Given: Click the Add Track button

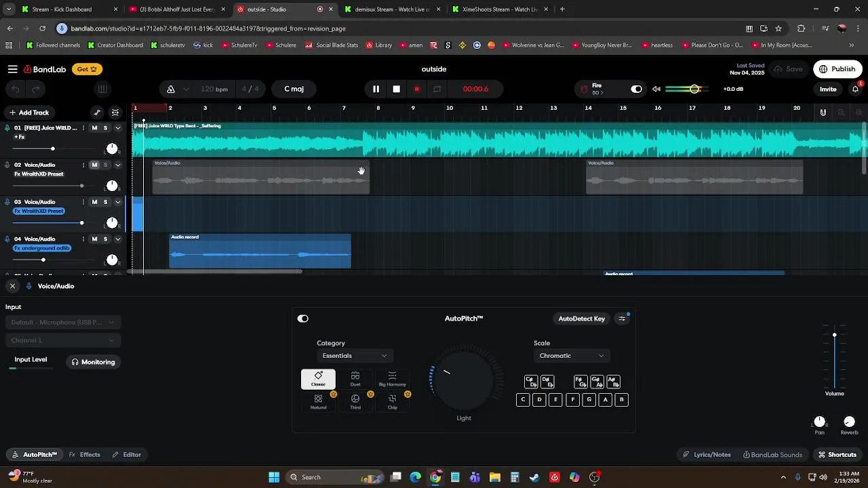Looking at the screenshot, I should point(29,113).
